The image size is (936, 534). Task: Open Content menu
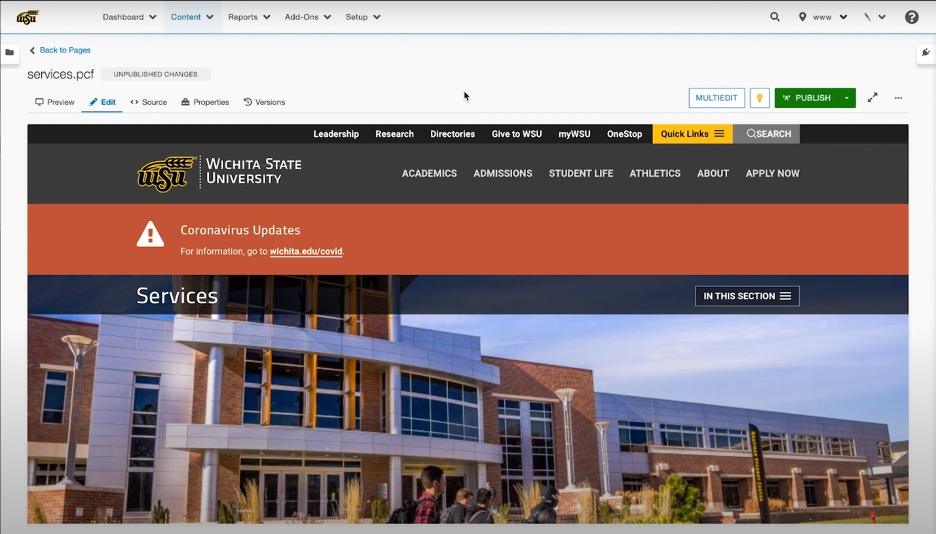[x=192, y=17]
